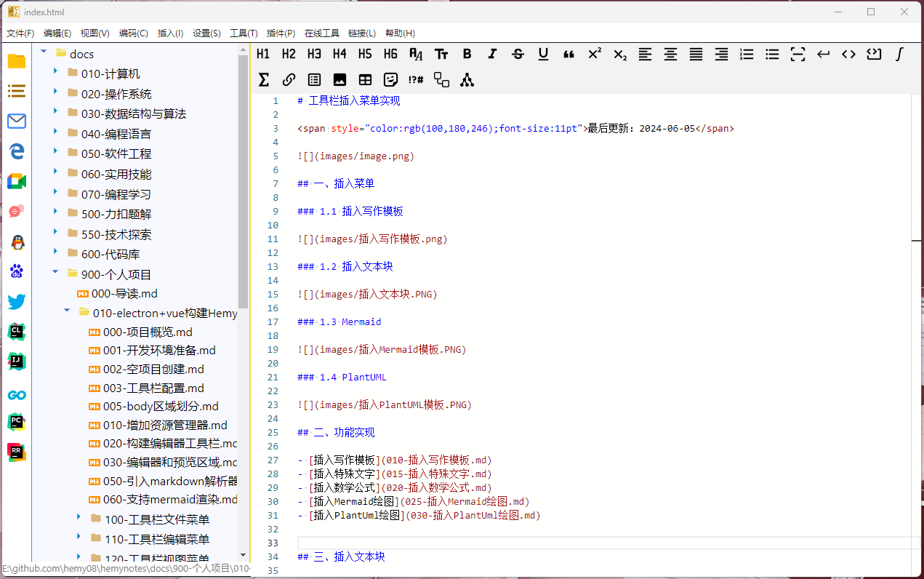Click the strikethrough toolbar icon
Viewport: 924px width, 579px height.
pos(518,54)
